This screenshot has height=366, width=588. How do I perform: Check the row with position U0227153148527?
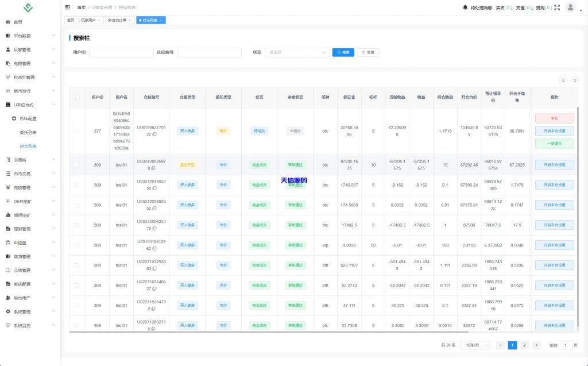[x=77, y=286]
